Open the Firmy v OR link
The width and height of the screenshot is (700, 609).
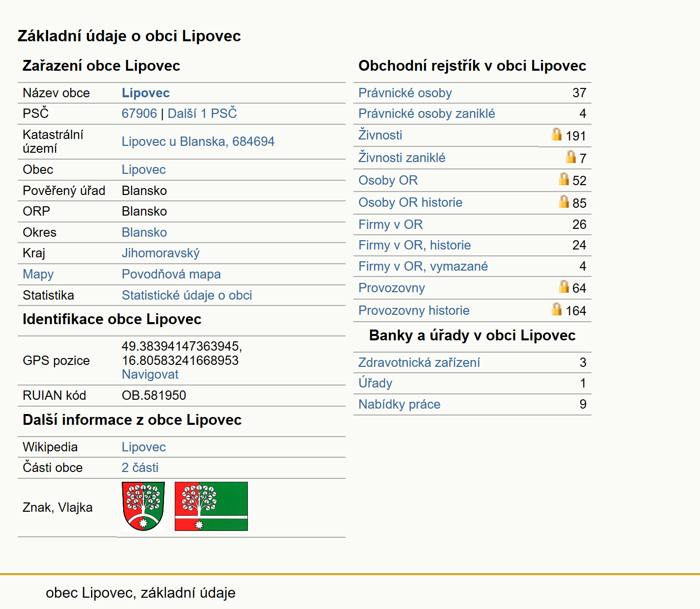tap(390, 224)
